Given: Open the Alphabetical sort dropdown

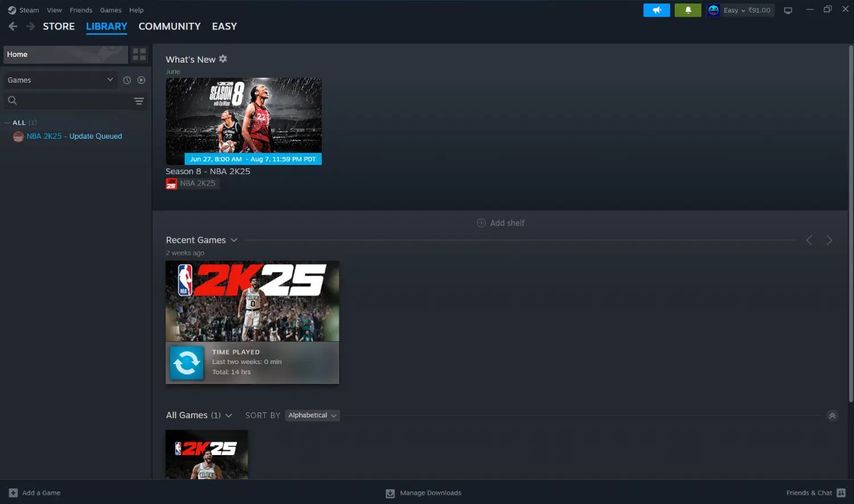Looking at the screenshot, I should pos(312,415).
